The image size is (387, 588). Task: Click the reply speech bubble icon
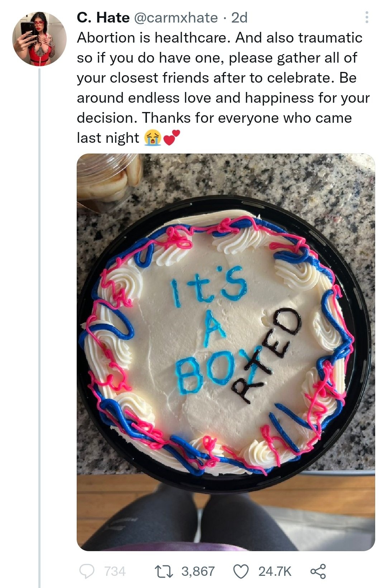[x=86, y=571]
